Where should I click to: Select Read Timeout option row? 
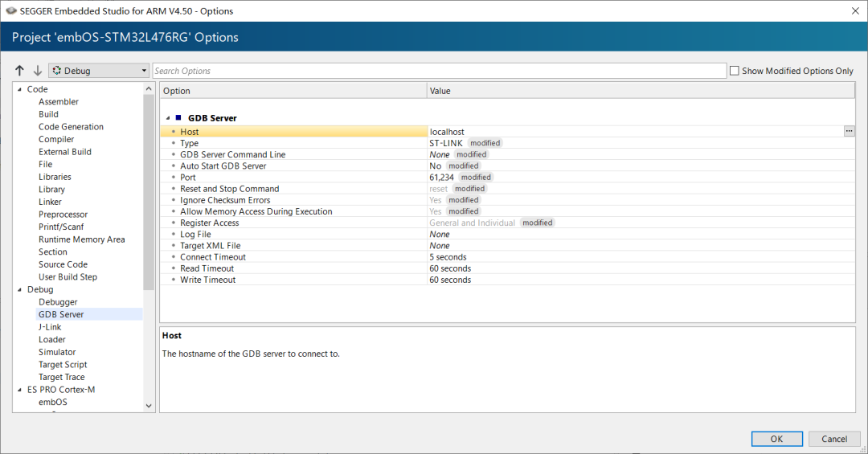[508, 268]
